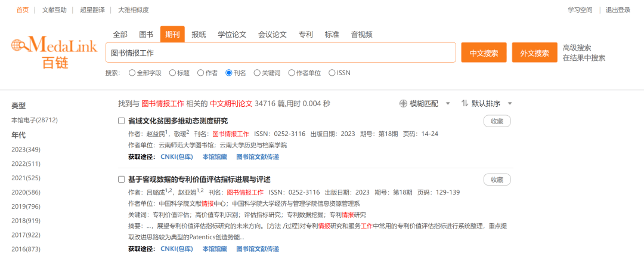Open article title 基于客观数据的专利价值评估指标进展与评述

click(x=200, y=180)
